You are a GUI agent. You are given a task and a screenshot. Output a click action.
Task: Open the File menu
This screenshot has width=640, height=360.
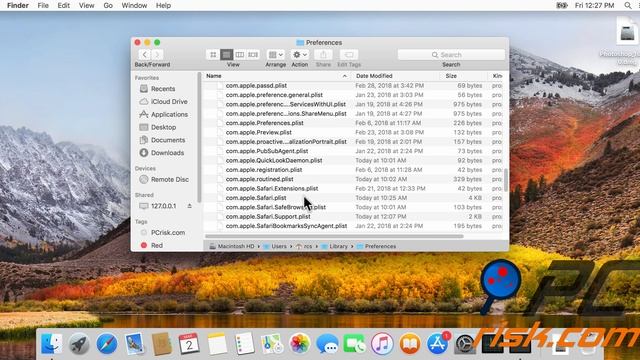pyautogui.click(x=43, y=5)
